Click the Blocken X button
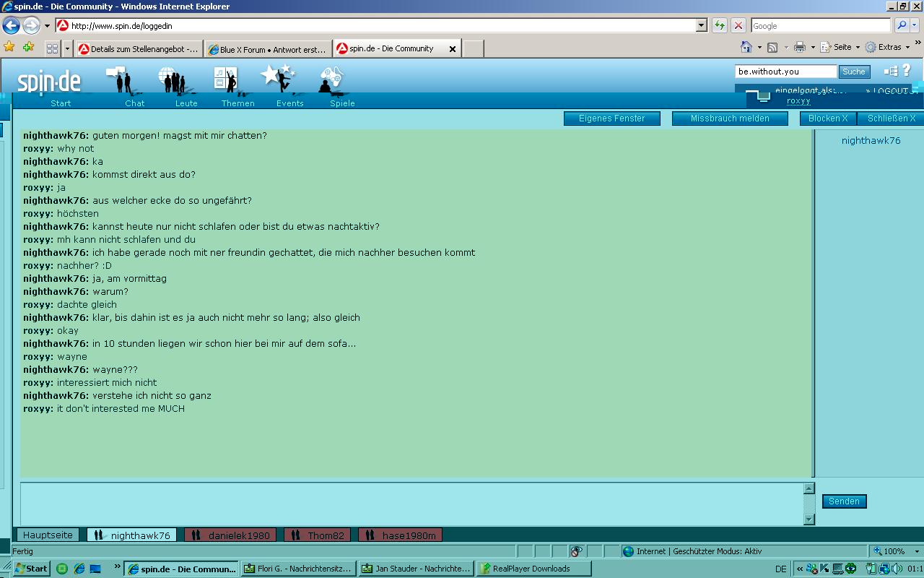 coord(827,118)
